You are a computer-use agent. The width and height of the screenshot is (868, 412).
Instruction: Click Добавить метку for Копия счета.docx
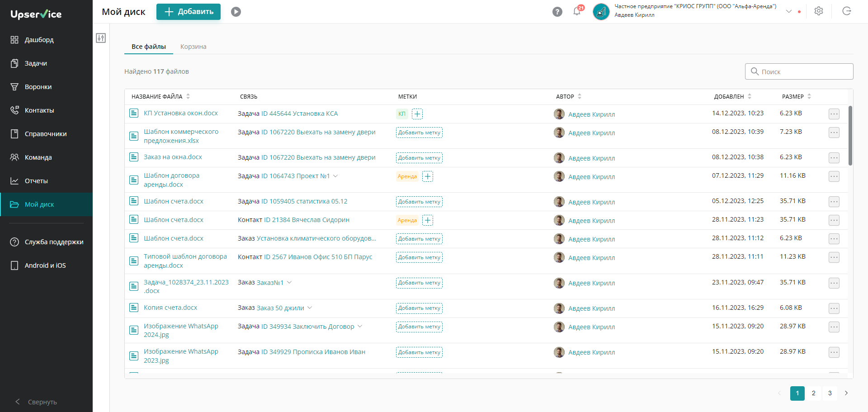[419, 308]
